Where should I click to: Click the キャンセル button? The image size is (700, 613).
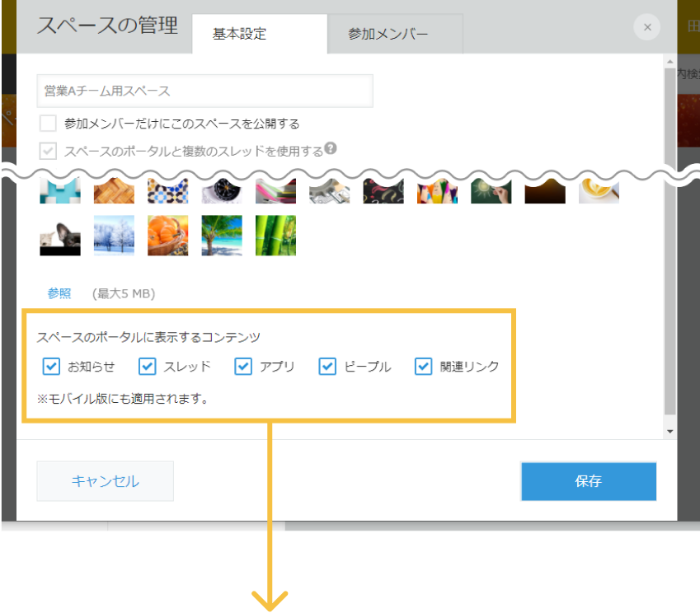[x=105, y=481]
